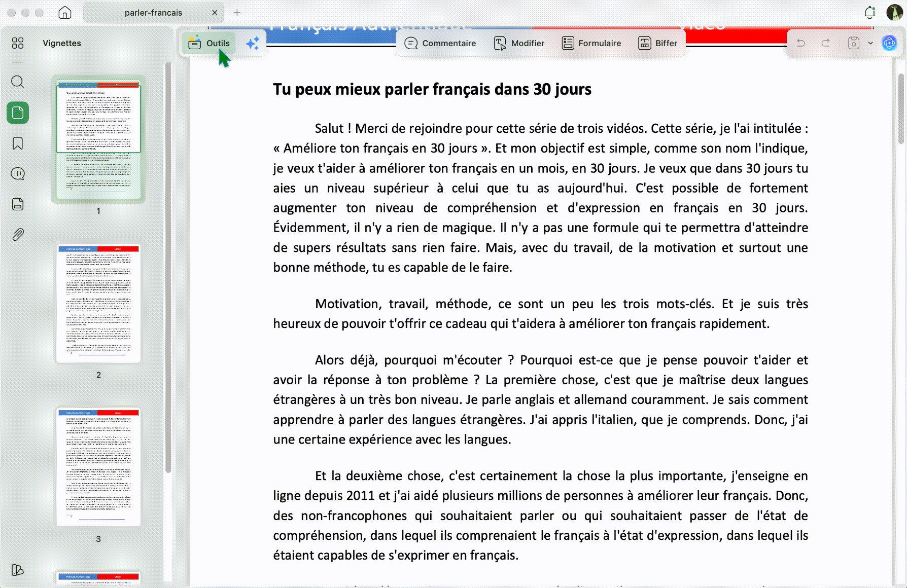Image resolution: width=907 pixels, height=588 pixels.
Task: Open the Formulaire mode
Action: click(591, 43)
